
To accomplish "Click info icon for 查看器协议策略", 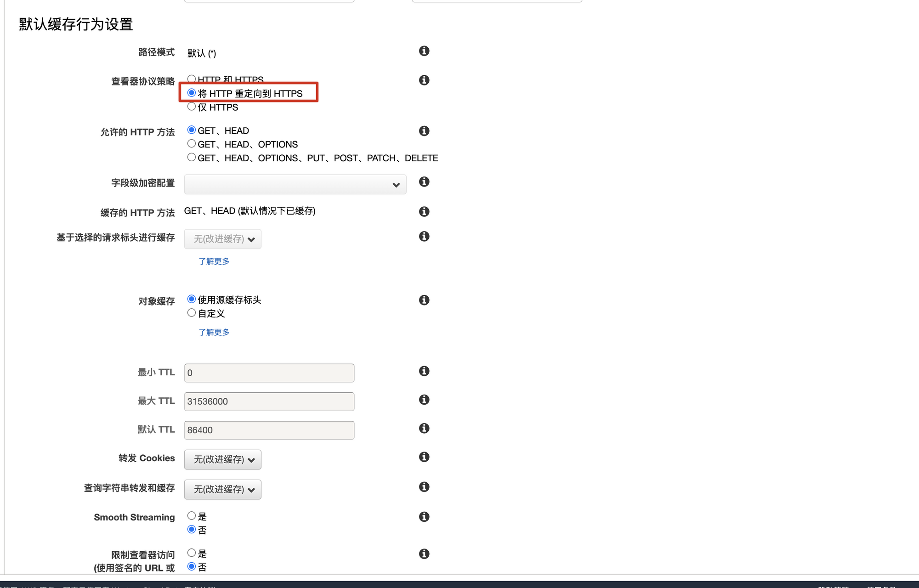I will tap(424, 80).
